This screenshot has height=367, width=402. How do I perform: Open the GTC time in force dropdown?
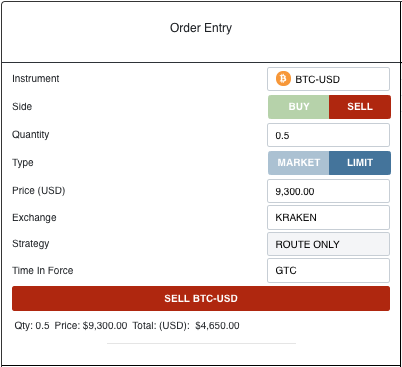point(328,270)
